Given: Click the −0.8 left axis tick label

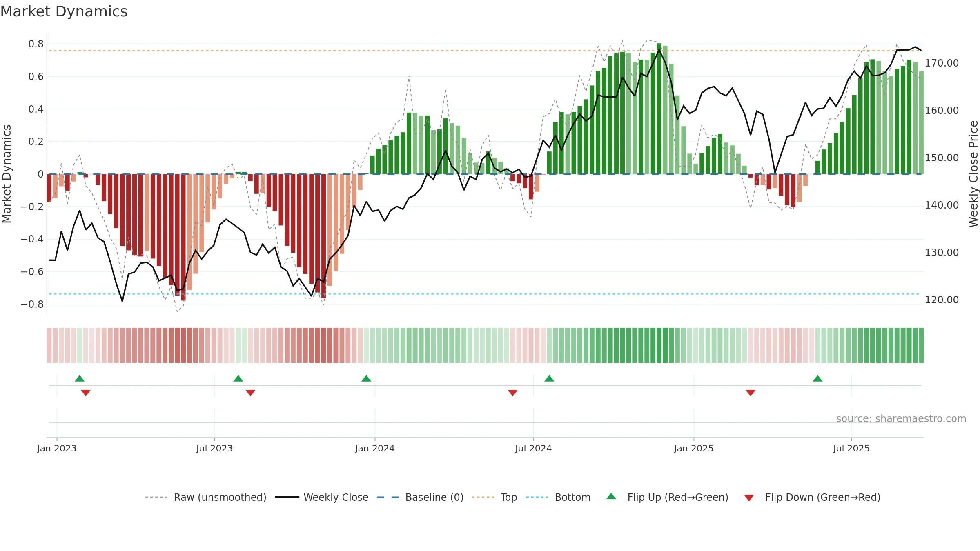Looking at the screenshot, I should tap(32, 304).
